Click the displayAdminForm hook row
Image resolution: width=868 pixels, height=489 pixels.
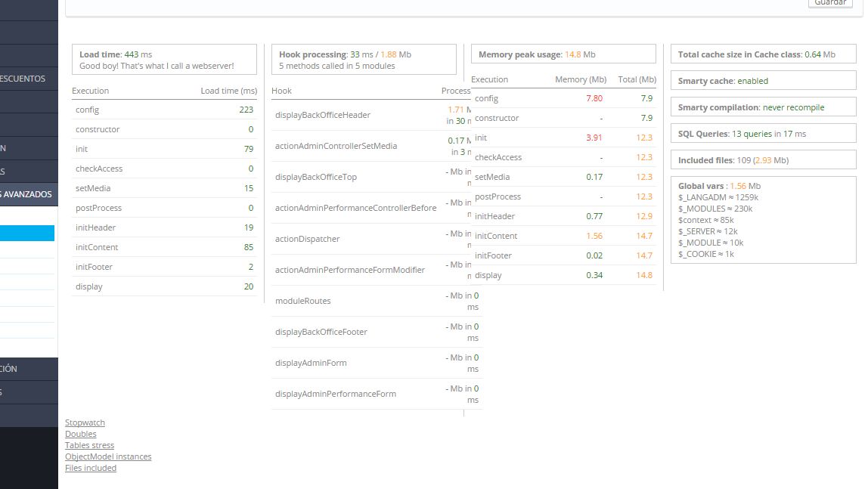[377, 363]
